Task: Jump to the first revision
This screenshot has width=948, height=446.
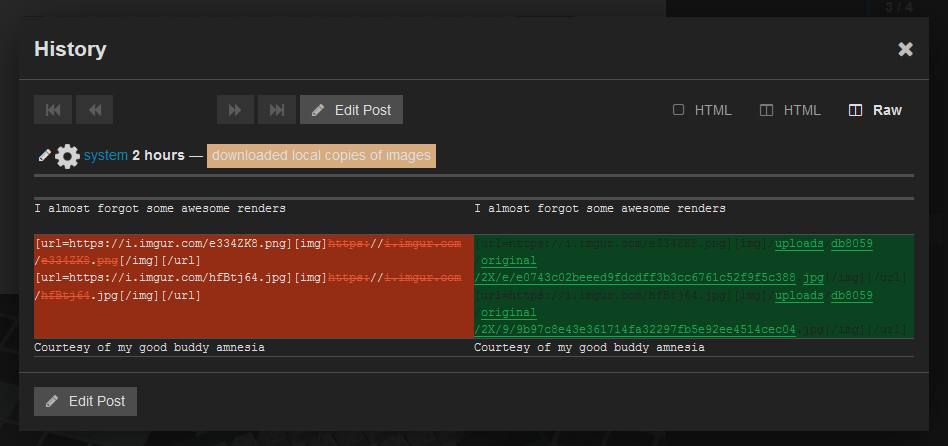Action: (53, 110)
